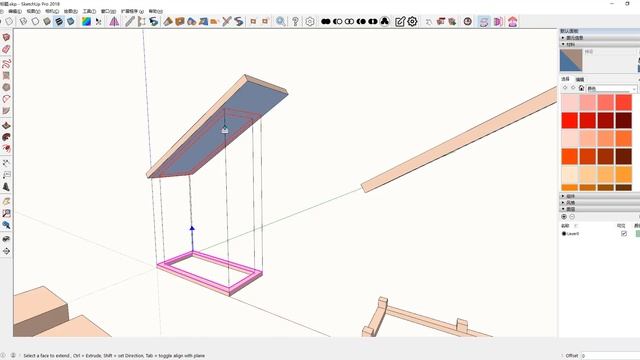Click the remove layer minus icon
The height and width of the screenshot is (360, 640).
pyautogui.click(x=572, y=217)
